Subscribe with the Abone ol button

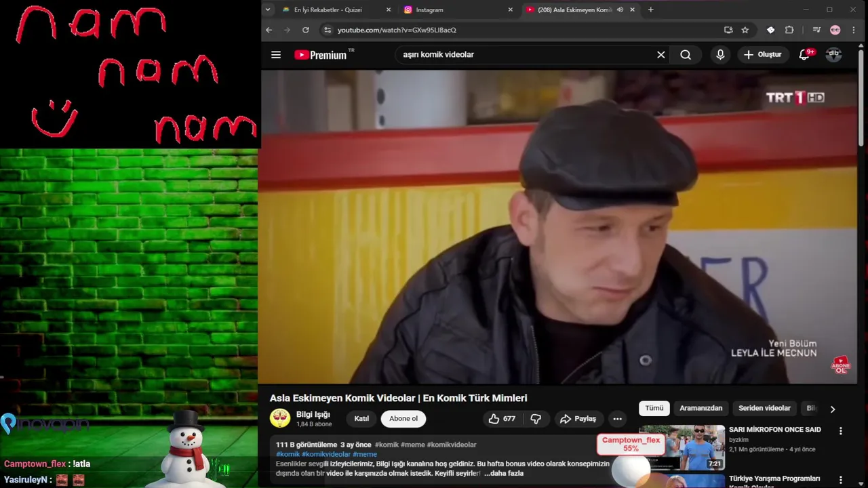(403, 418)
